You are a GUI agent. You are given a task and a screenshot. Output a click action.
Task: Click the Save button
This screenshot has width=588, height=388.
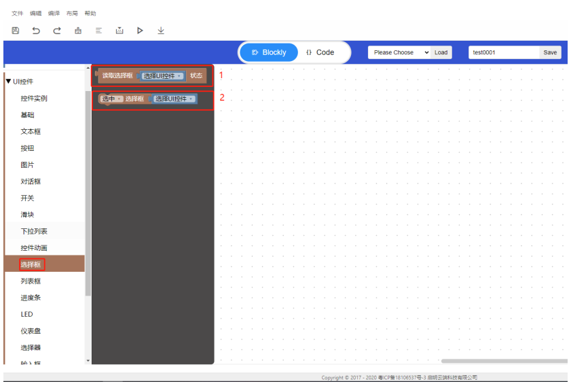pos(550,52)
